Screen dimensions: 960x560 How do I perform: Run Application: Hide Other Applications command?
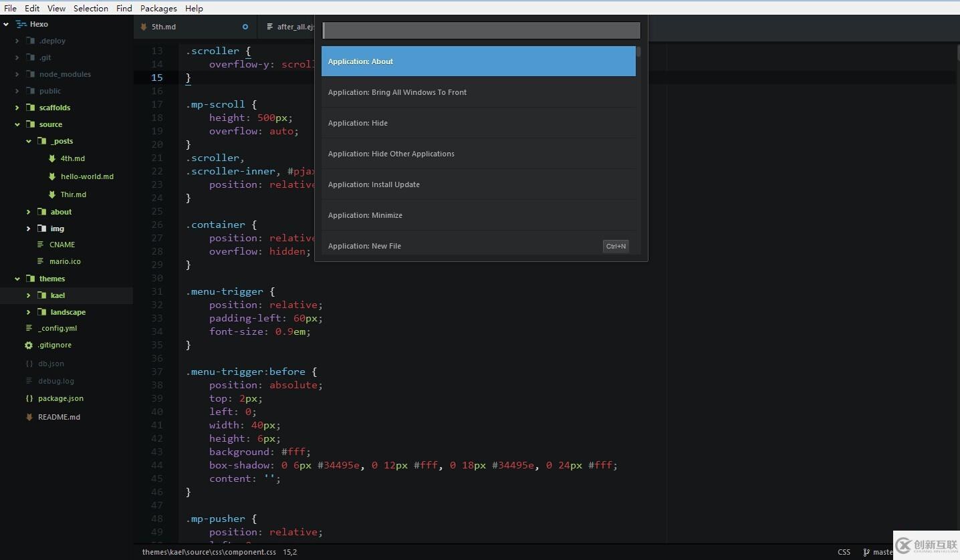coord(479,154)
